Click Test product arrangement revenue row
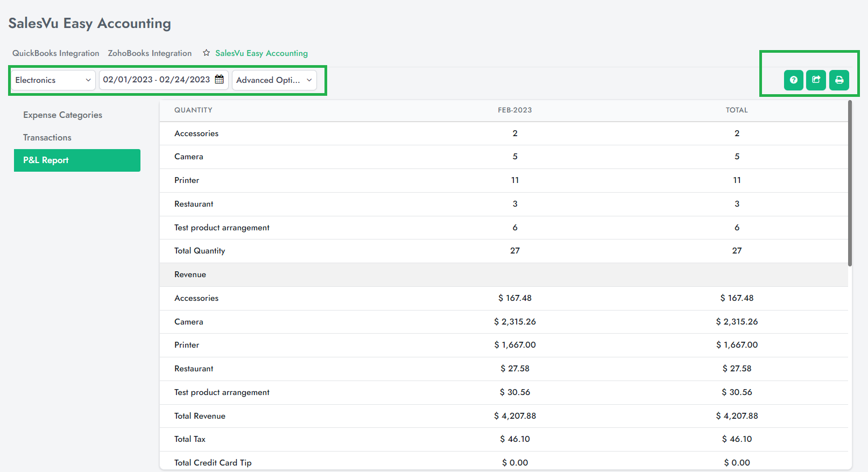 pos(504,392)
